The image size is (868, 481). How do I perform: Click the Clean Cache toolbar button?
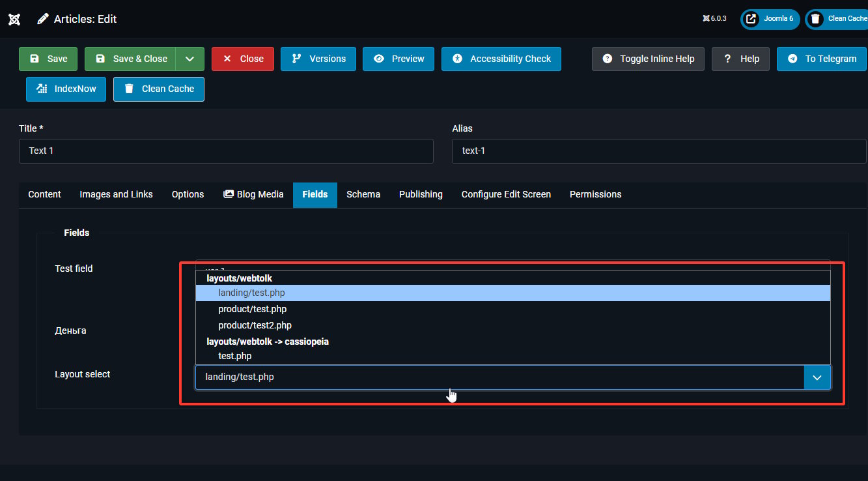[159, 89]
